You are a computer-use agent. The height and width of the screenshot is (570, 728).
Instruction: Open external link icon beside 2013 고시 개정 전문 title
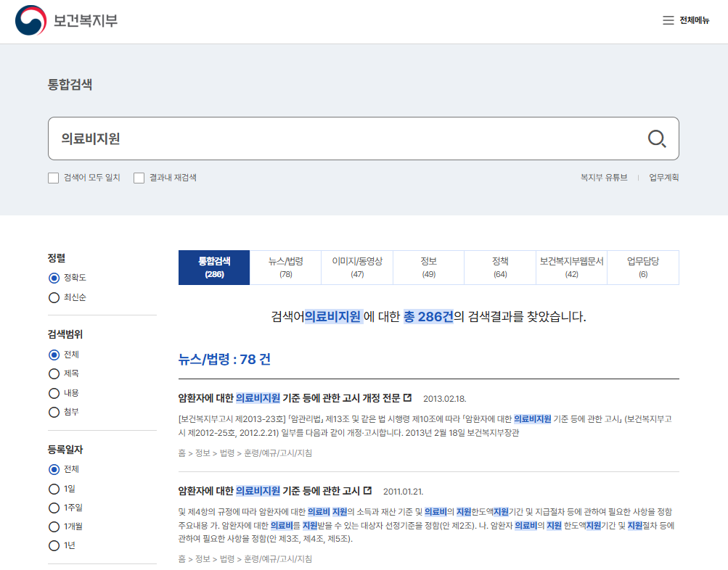pyautogui.click(x=407, y=398)
